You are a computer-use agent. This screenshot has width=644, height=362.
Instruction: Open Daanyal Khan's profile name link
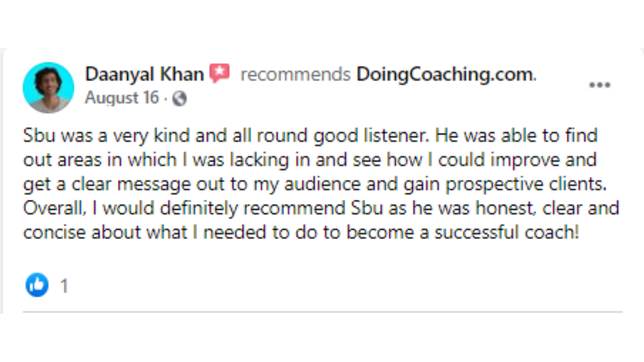coord(145,74)
